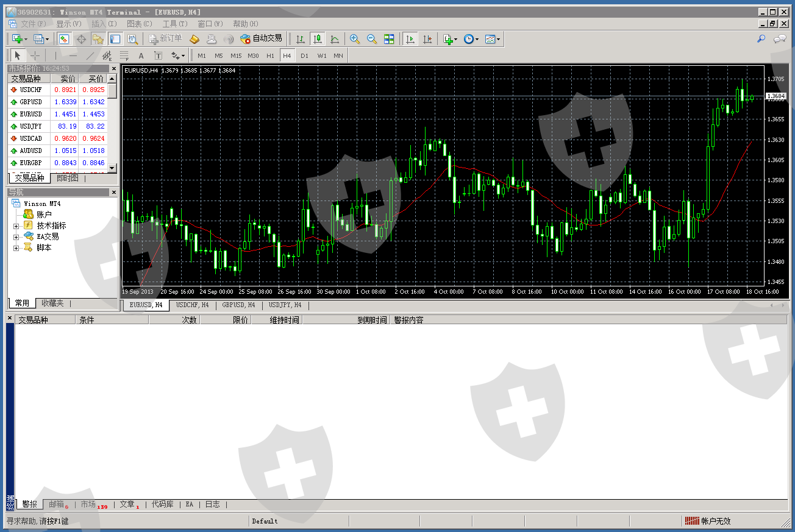Toggle the Navigator window folder-star icon

pyautogui.click(x=98, y=39)
